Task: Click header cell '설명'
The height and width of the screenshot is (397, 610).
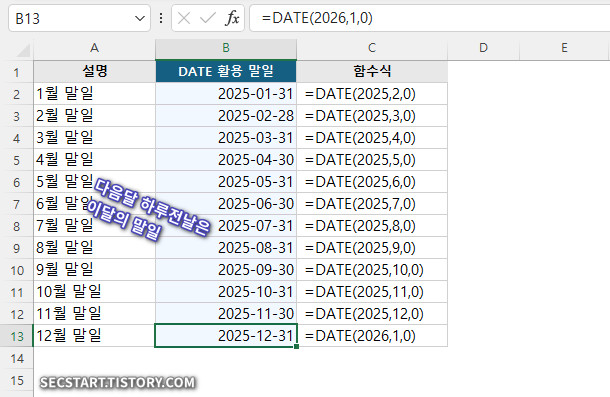Action: (95, 72)
